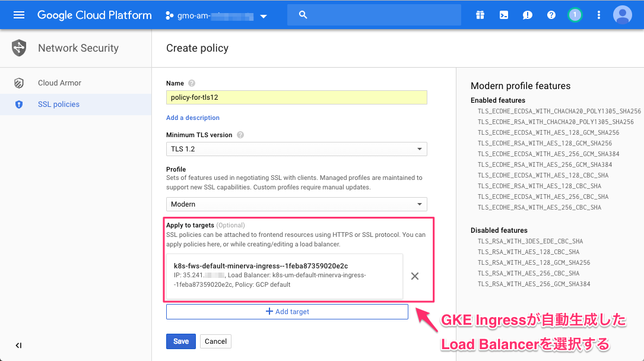Click the Save button
644x361 pixels.
tap(181, 341)
